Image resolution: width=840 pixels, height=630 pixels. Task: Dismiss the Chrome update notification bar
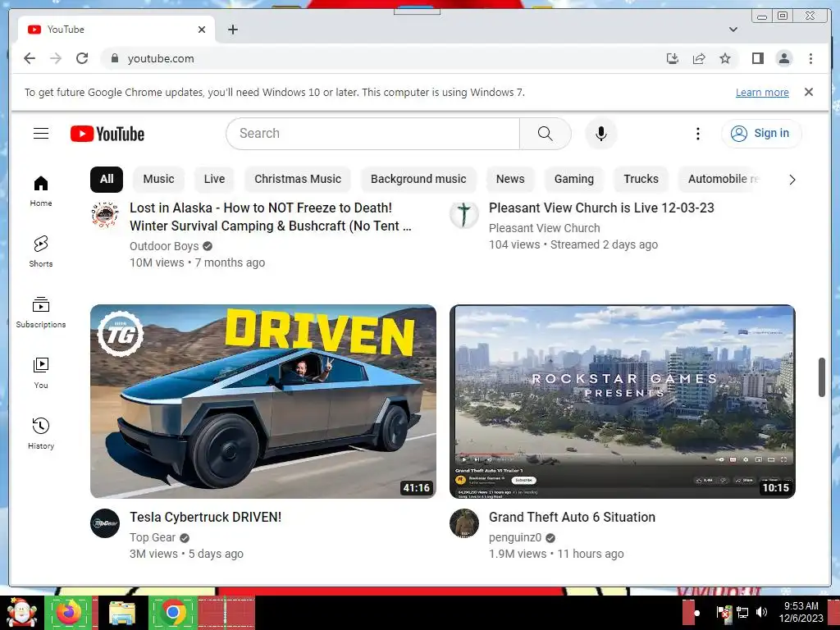(808, 92)
